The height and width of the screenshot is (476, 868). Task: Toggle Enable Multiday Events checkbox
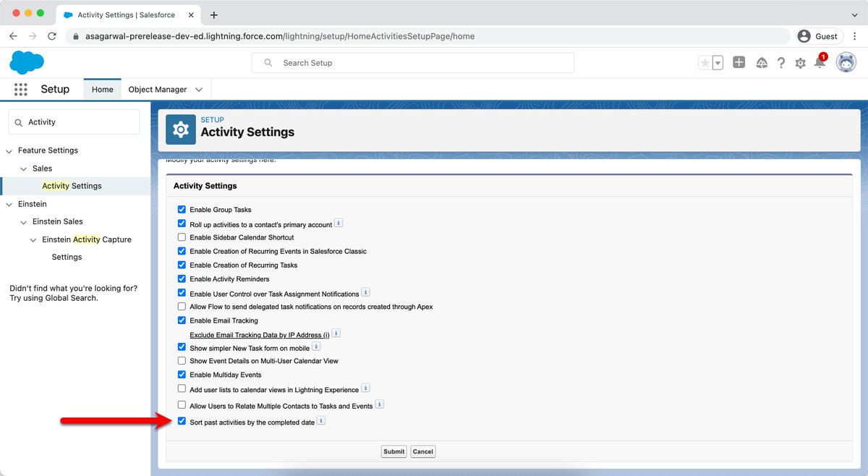click(182, 375)
